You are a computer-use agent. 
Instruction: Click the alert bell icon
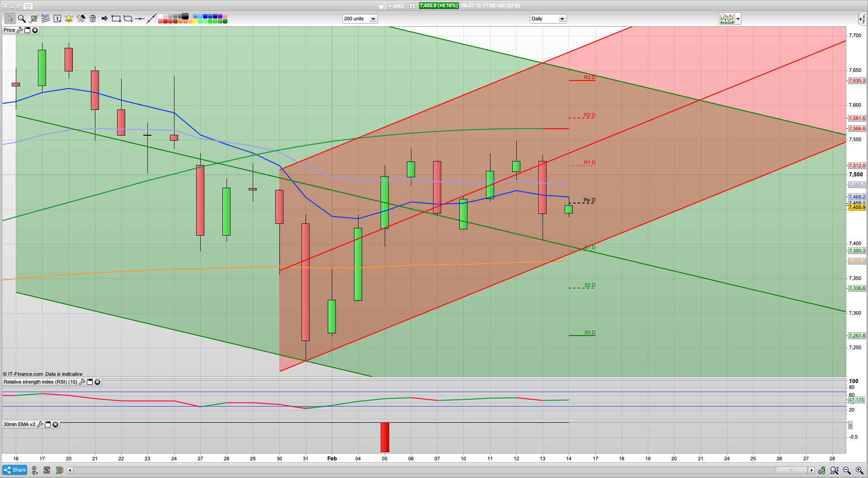(x=69, y=19)
